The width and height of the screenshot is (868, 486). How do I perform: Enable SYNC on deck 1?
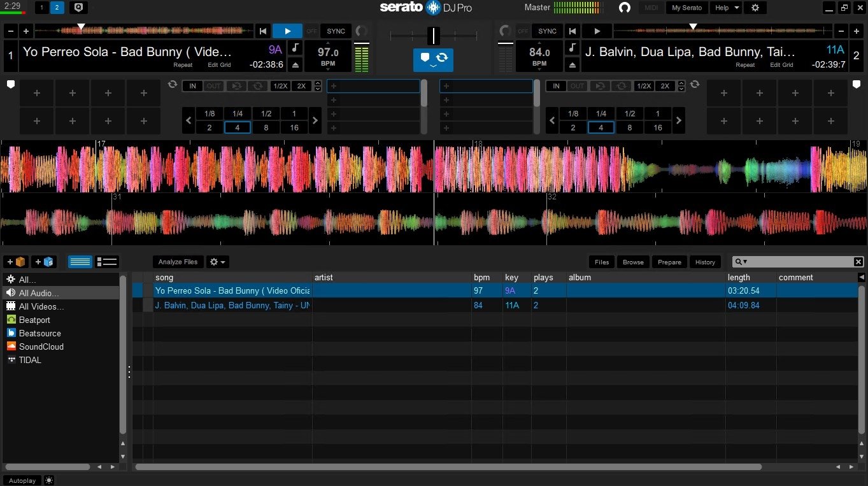pos(336,31)
